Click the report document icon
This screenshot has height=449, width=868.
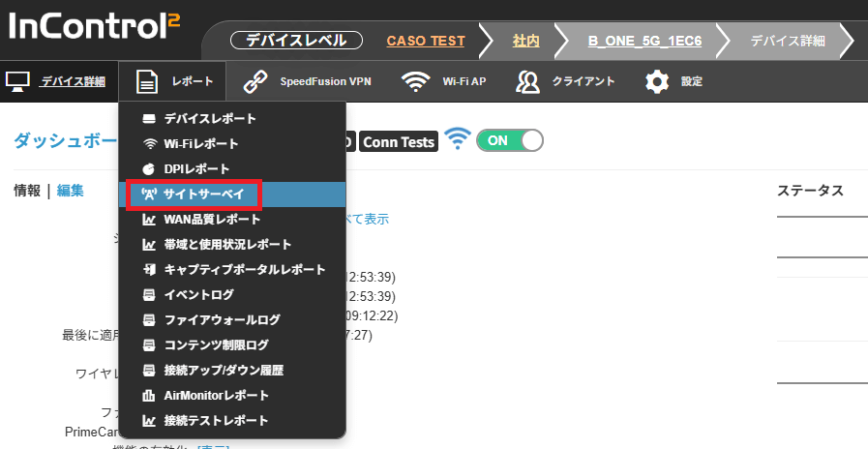(147, 81)
